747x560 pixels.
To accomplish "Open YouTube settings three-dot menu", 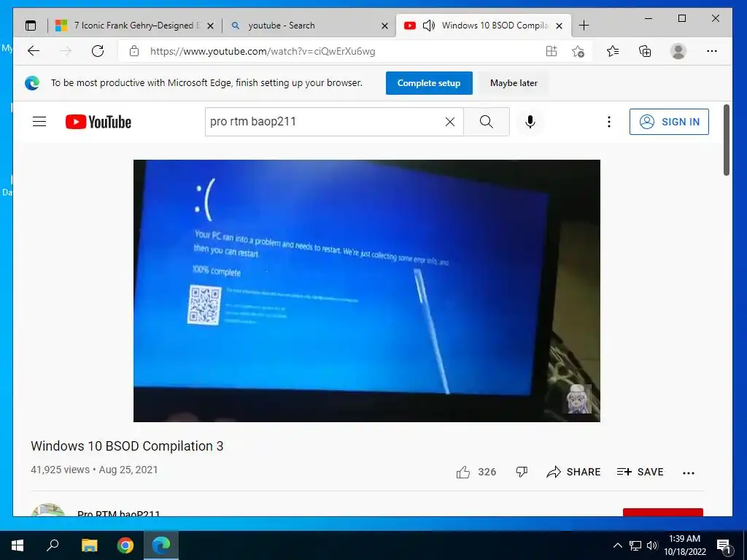I will (609, 122).
